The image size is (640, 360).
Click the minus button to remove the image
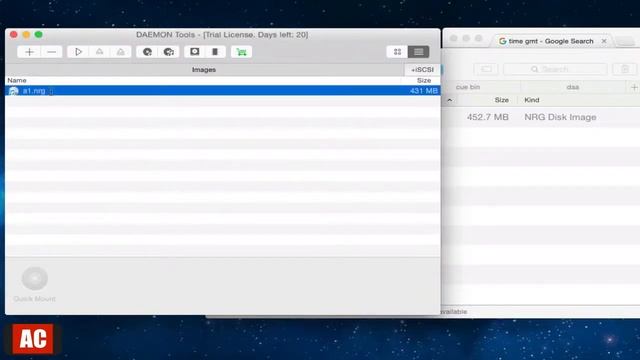click(x=51, y=52)
